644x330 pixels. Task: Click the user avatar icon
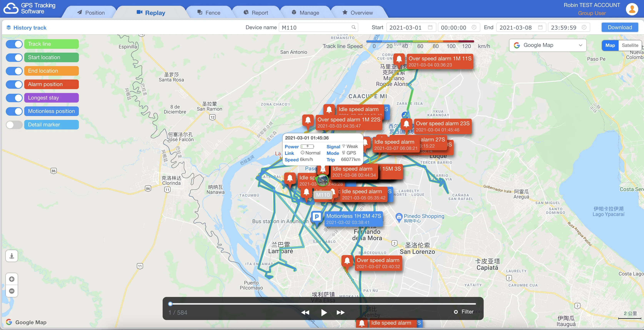[x=632, y=9]
